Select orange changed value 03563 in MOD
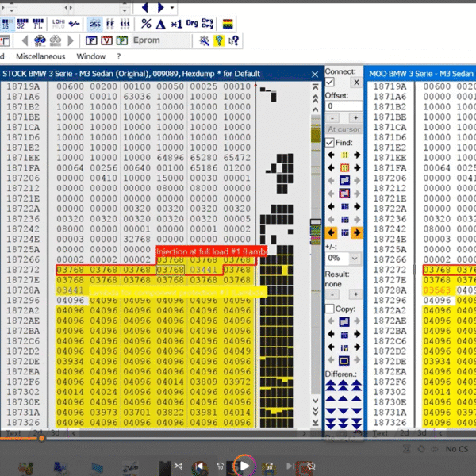This screenshot has width=476, height=476. coord(437,290)
